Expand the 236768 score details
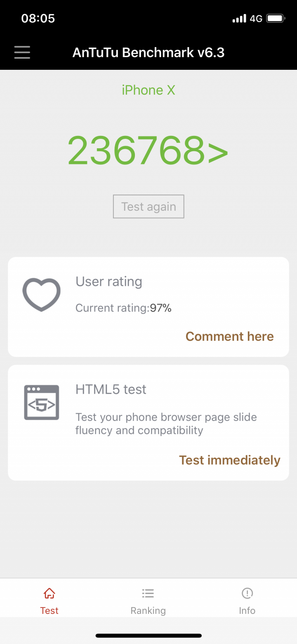Viewport: 297px width, 644px height. tap(148, 150)
